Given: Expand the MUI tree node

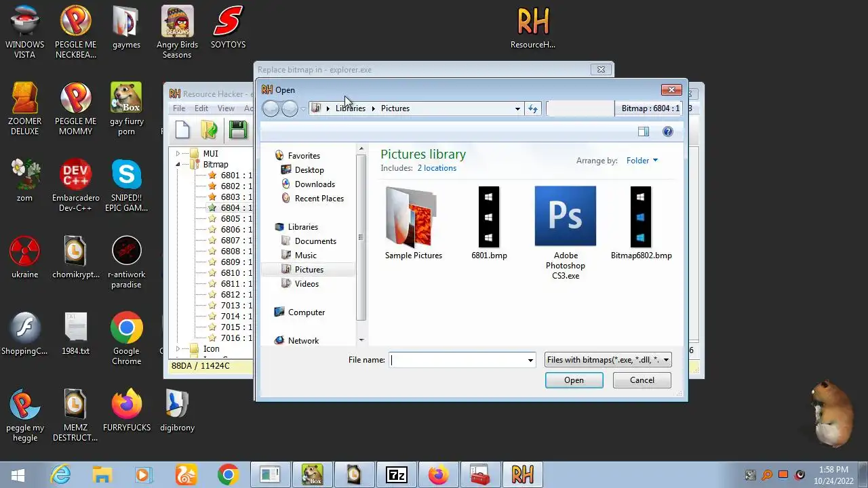Looking at the screenshot, I should point(178,154).
